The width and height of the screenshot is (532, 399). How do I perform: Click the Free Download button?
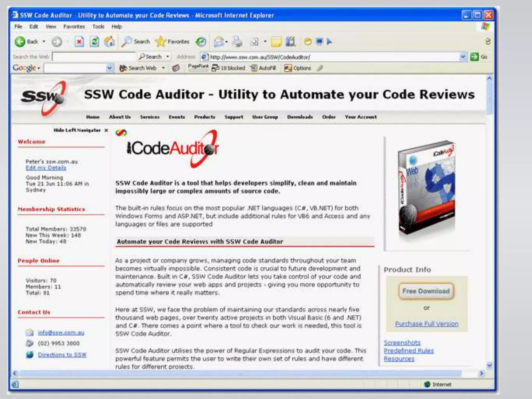(426, 291)
